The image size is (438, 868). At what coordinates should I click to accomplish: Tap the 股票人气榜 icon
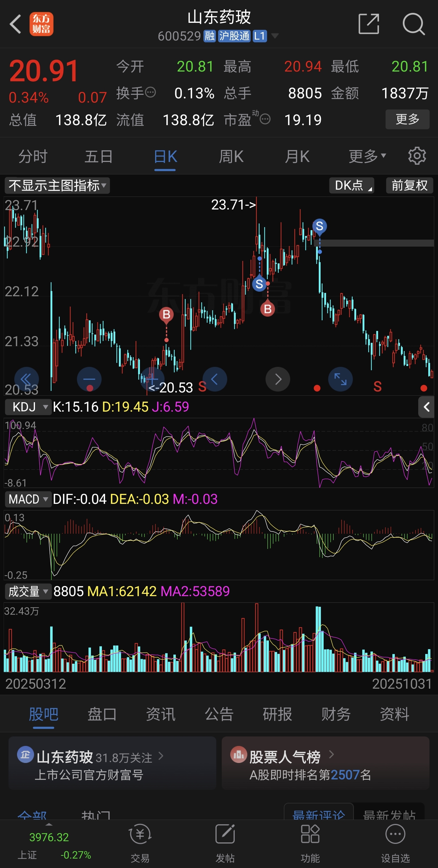(x=239, y=755)
